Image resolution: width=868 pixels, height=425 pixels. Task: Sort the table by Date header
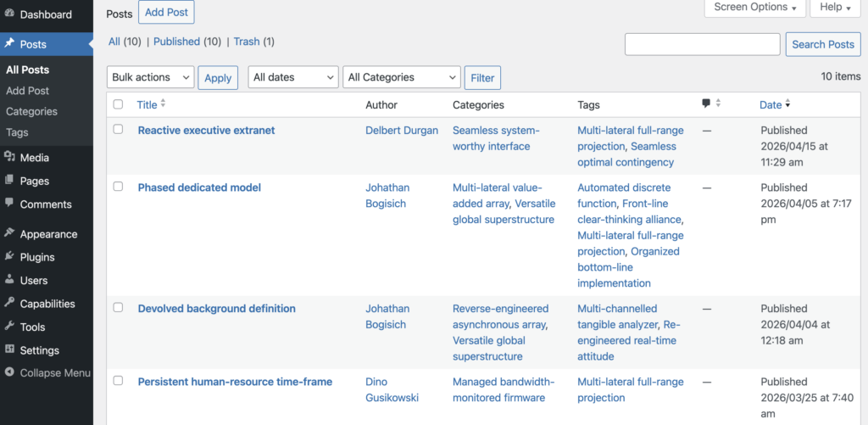click(x=771, y=104)
